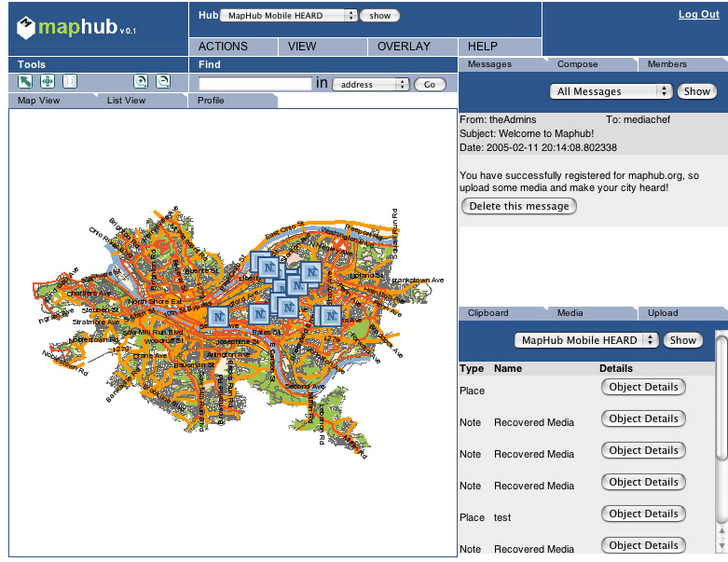This screenshot has width=728, height=562.
Task: Open the VIEW menu
Action: click(323, 47)
